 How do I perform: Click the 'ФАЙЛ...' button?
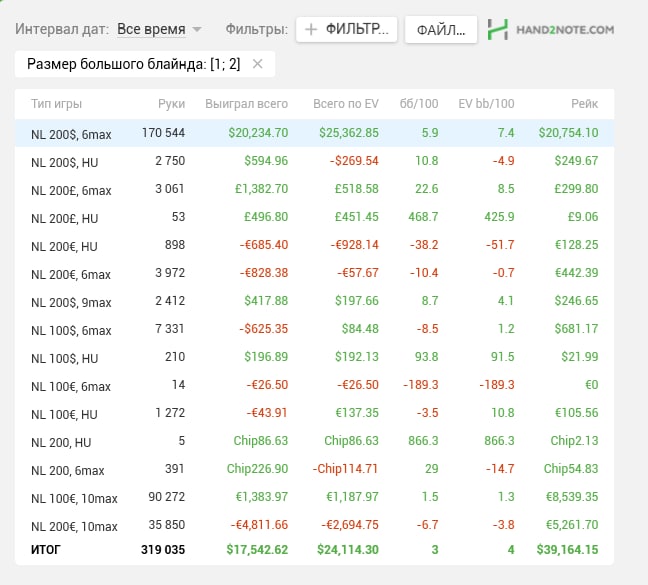[x=440, y=30]
